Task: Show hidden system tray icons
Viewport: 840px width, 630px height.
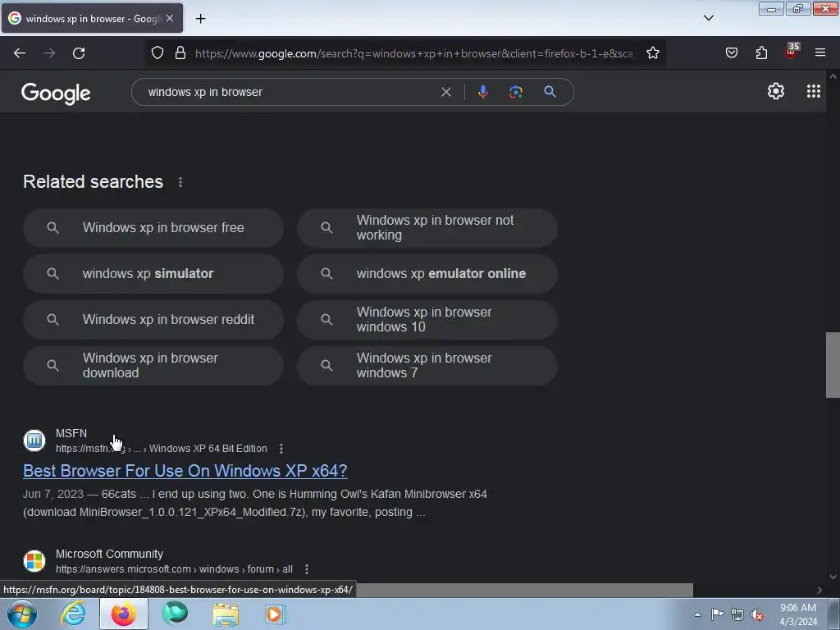Action: (x=697, y=614)
